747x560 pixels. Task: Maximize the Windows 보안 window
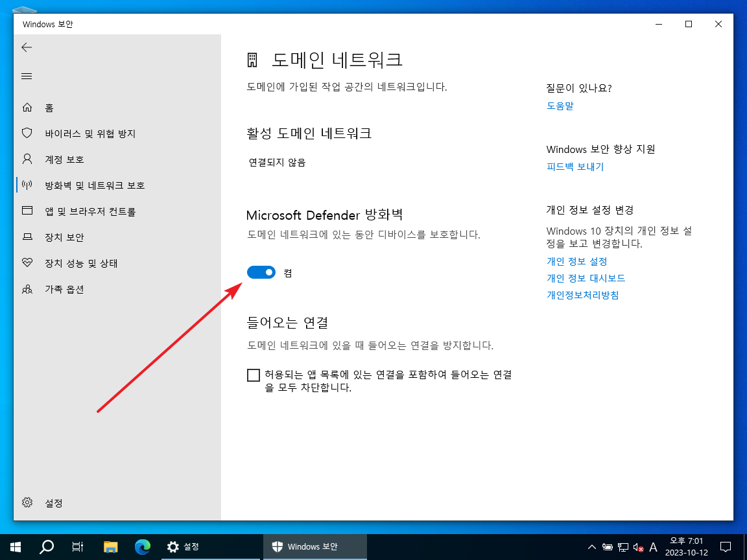689,24
